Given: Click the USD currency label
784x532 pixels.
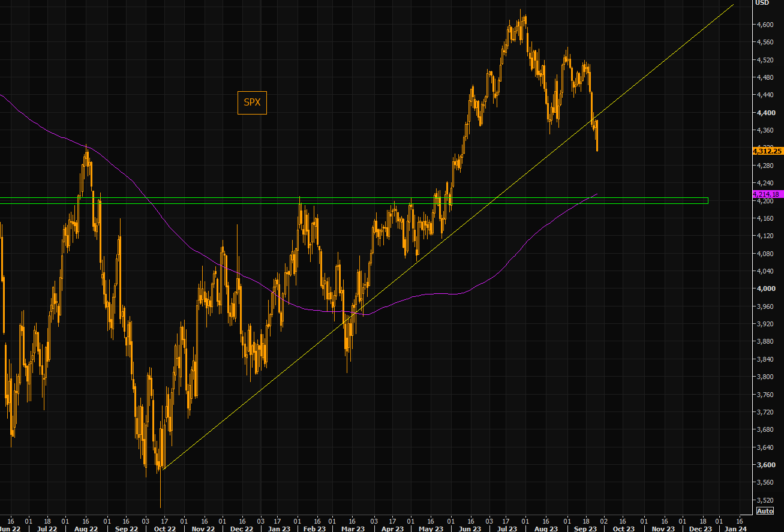Looking at the screenshot, I should pyautogui.click(x=762, y=3).
